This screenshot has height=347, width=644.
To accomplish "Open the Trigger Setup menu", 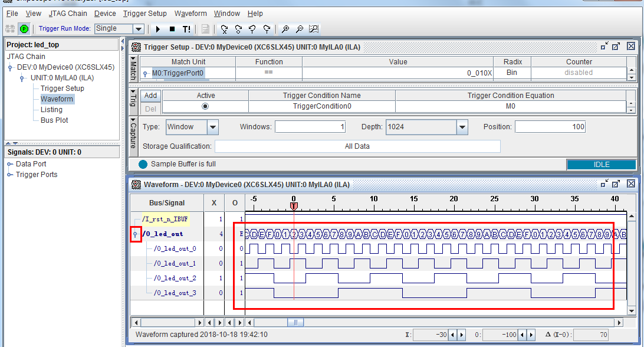I will (x=145, y=13).
